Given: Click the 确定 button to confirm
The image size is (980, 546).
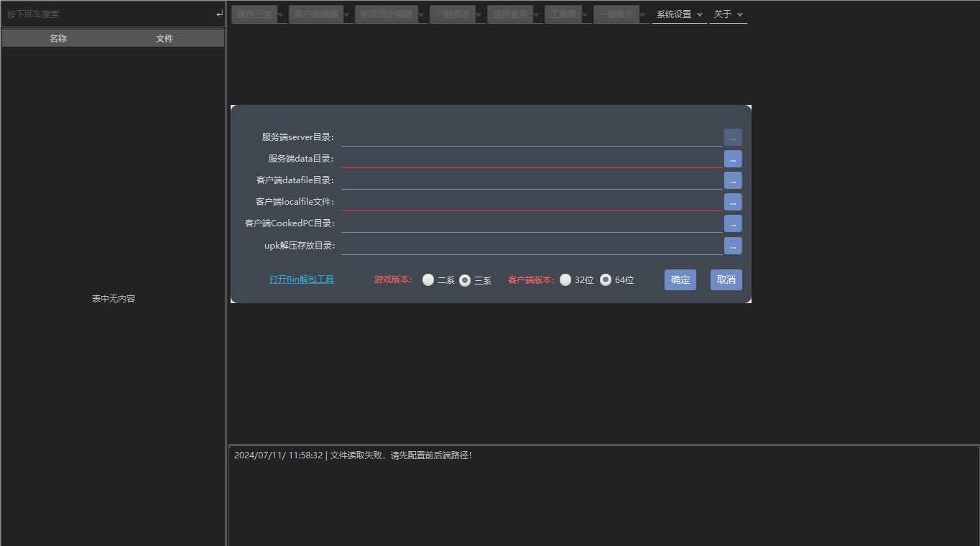Looking at the screenshot, I should coord(680,279).
